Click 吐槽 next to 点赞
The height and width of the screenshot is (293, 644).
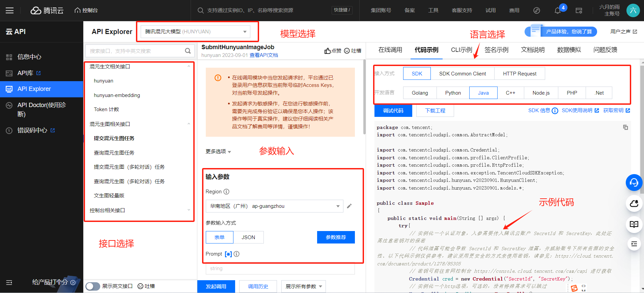point(353,51)
